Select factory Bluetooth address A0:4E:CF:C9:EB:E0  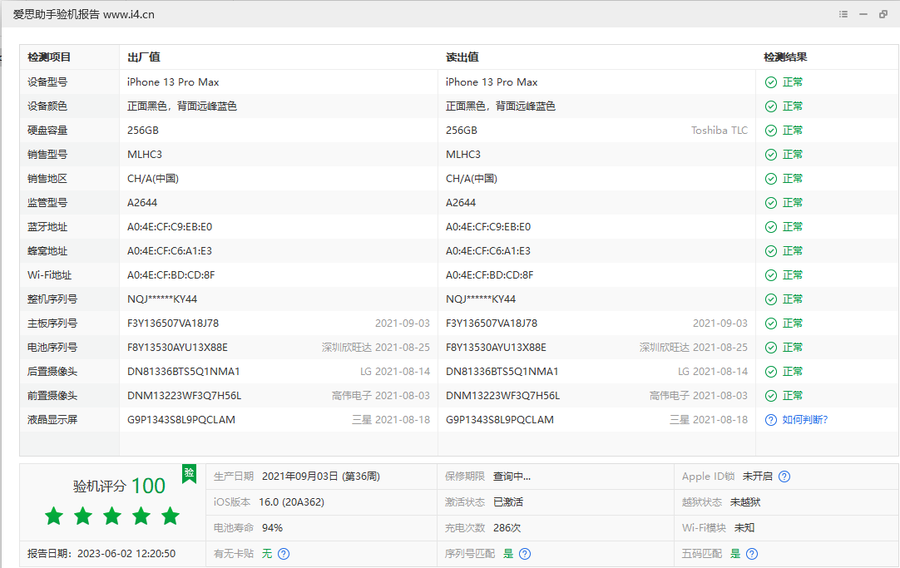click(x=169, y=227)
